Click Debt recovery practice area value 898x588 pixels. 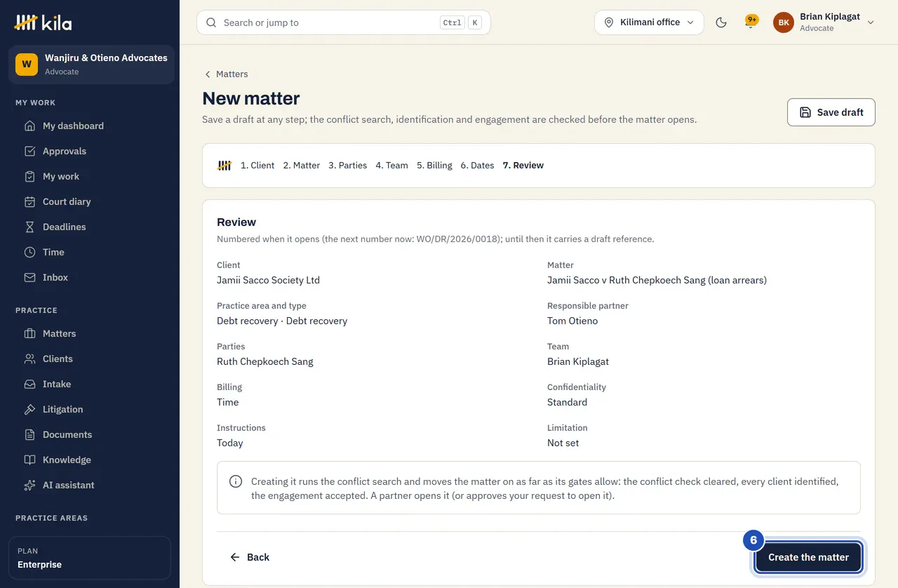282,321
